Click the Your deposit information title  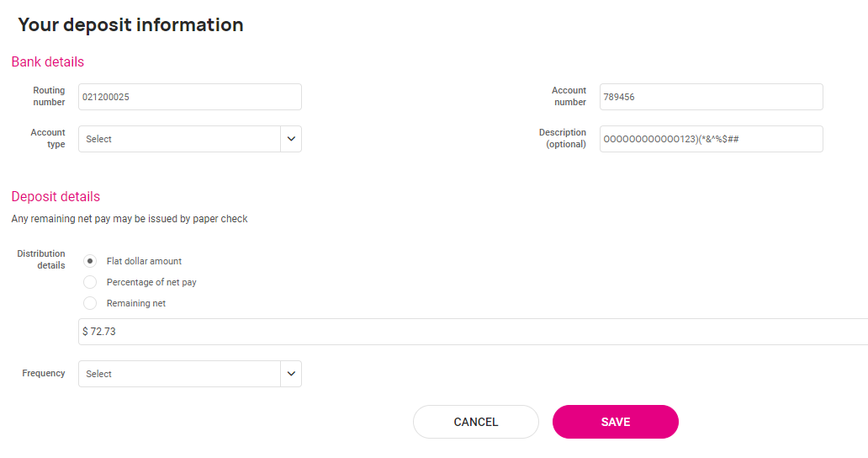(x=130, y=25)
